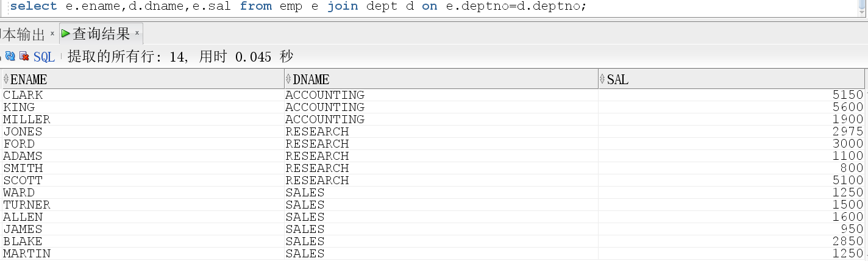Close the 脚本输出 tab
The height and width of the screenshot is (261, 868).
pos(52,34)
